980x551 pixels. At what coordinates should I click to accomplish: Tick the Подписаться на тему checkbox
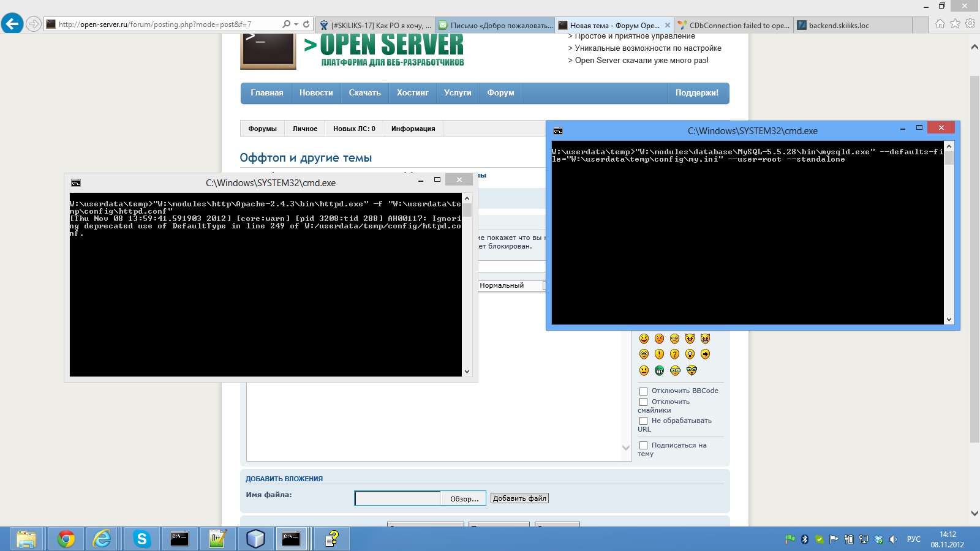pyautogui.click(x=643, y=446)
